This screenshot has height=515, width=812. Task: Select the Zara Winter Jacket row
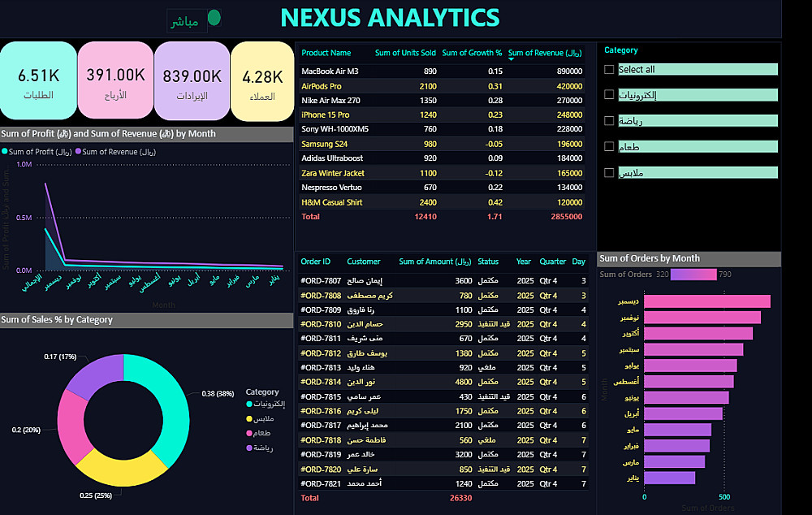pos(442,173)
